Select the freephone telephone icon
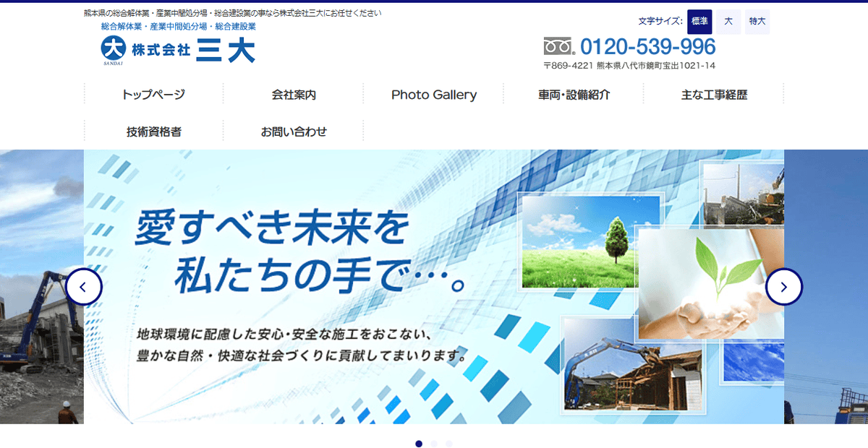 (x=558, y=46)
